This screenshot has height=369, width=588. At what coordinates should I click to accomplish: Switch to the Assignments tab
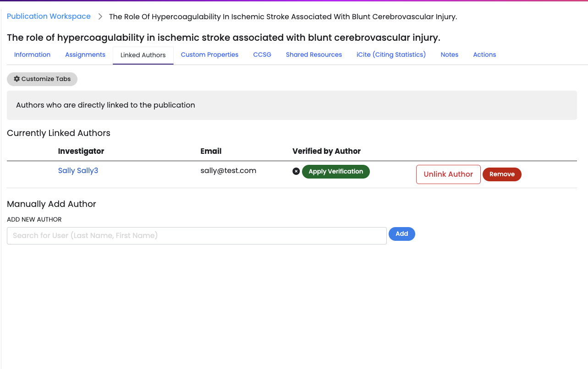pyautogui.click(x=85, y=54)
